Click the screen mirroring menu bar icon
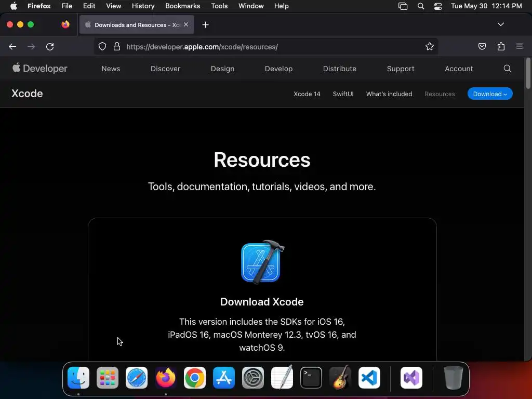Image resolution: width=532 pixels, height=399 pixels. click(x=403, y=6)
